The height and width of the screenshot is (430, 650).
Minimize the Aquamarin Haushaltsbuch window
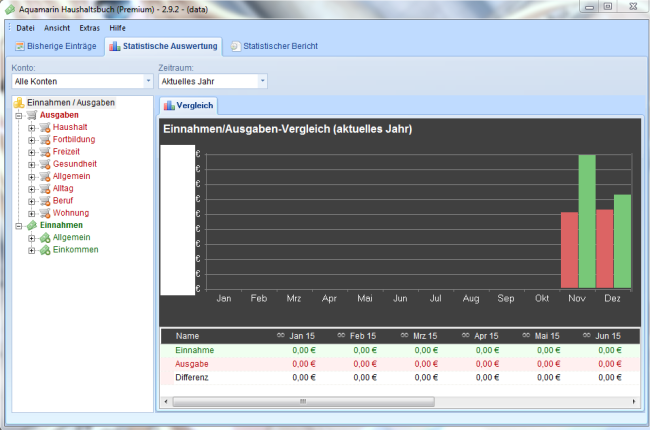589,7
